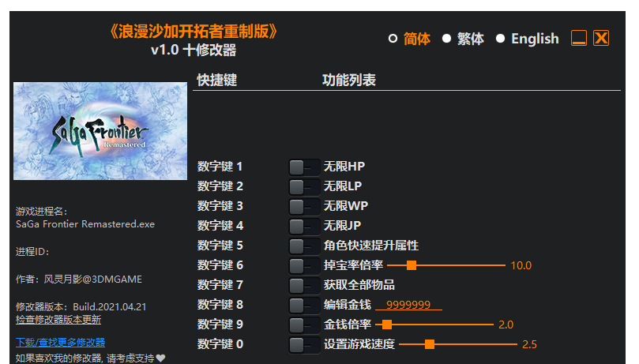Click the 数字键 9 hotkey label
The height and width of the screenshot is (364, 639).
[x=220, y=325]
